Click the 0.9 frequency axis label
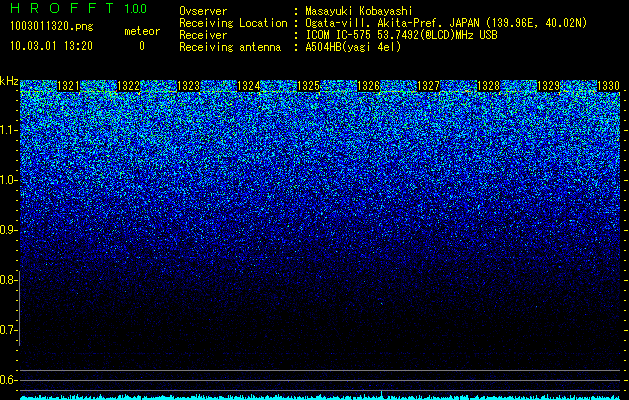 coord(8,230)
